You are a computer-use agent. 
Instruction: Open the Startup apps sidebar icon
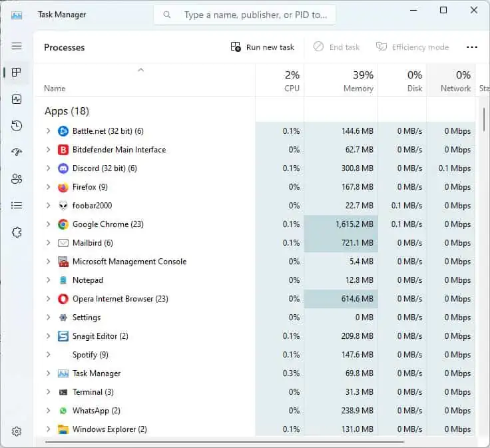point(17,152)
